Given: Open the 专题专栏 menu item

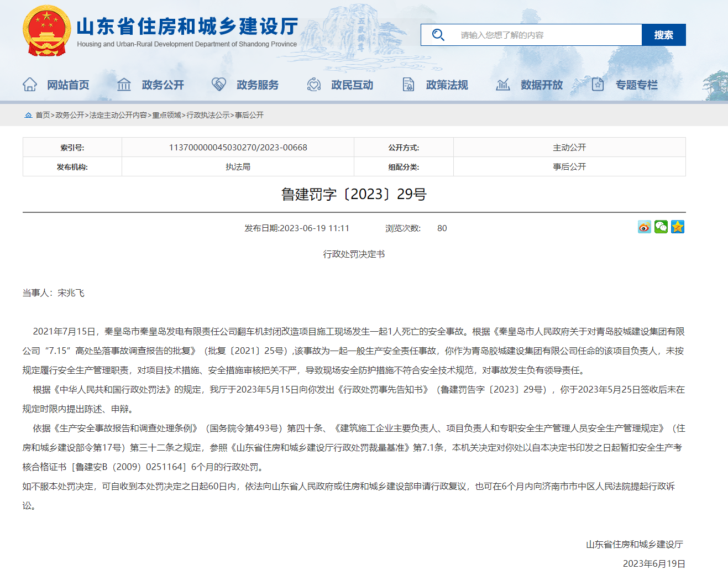Looking at the screenshot, I should pos(636,85).
